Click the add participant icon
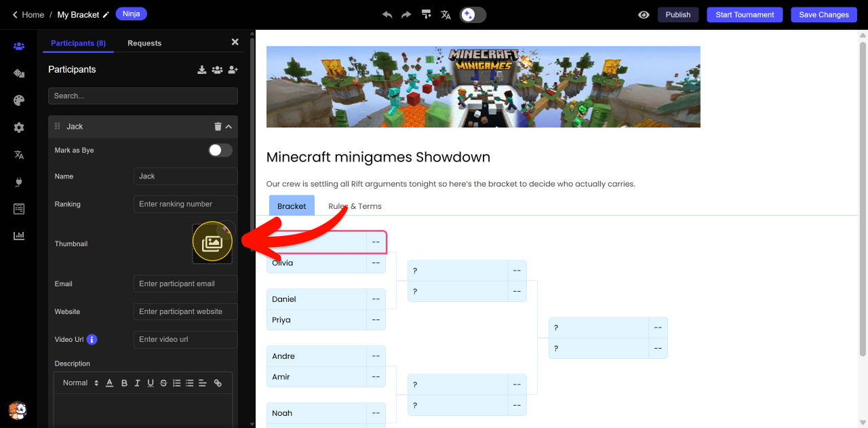This screenshot has height=428, width=868. (x=233, y=69)
